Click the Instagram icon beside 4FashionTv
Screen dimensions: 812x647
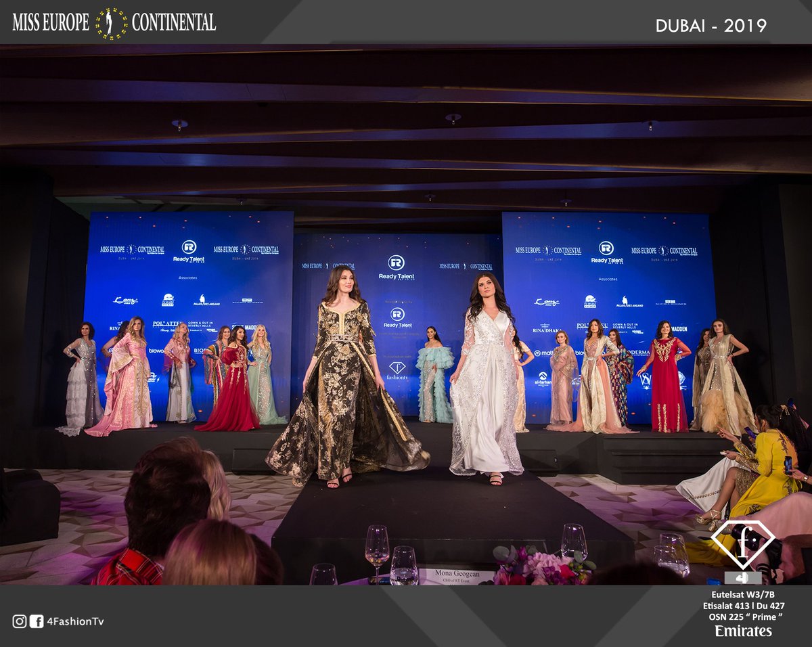coord(20,621)
